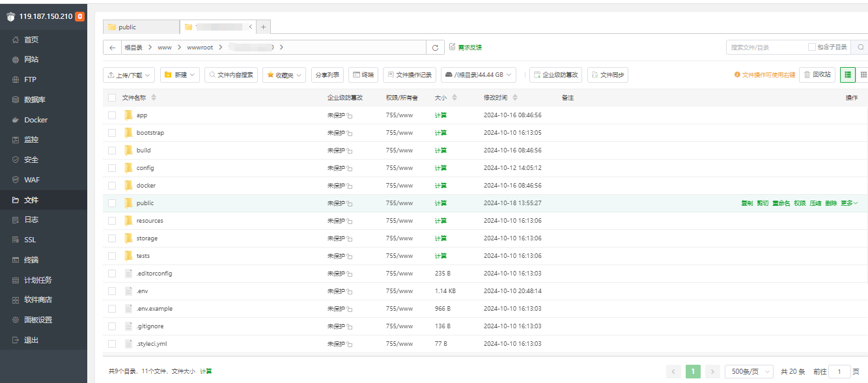This screenshot has height=383, width=868.
Task: Check the tests folder checkbox
Action: tap(112, 256)
